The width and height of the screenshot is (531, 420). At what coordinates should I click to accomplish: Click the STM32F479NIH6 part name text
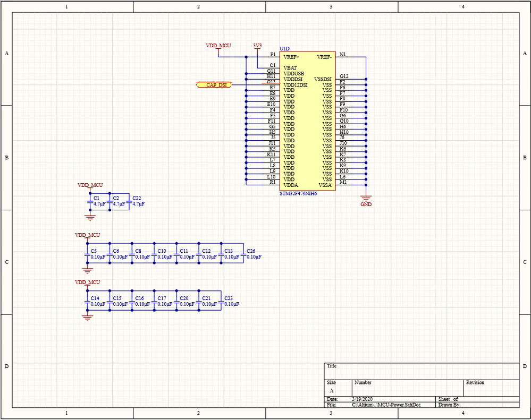coord(298,194)
